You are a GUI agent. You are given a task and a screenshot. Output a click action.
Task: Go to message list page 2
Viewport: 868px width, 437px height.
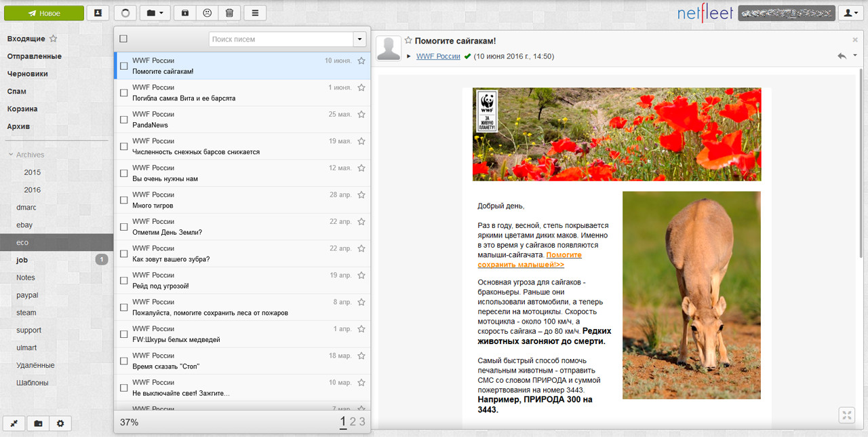pos(353,422)
